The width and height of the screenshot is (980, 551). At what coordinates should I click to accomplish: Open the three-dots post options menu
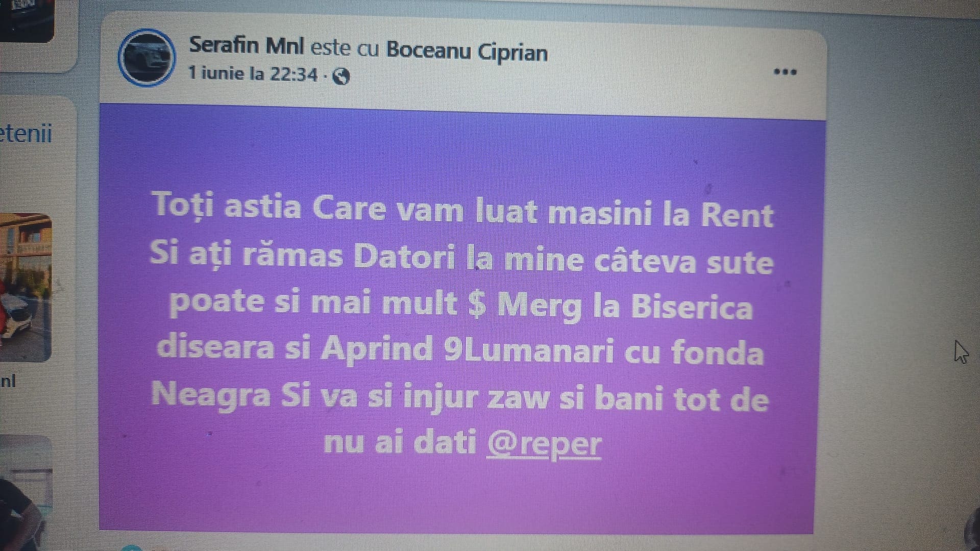[785, 72]
